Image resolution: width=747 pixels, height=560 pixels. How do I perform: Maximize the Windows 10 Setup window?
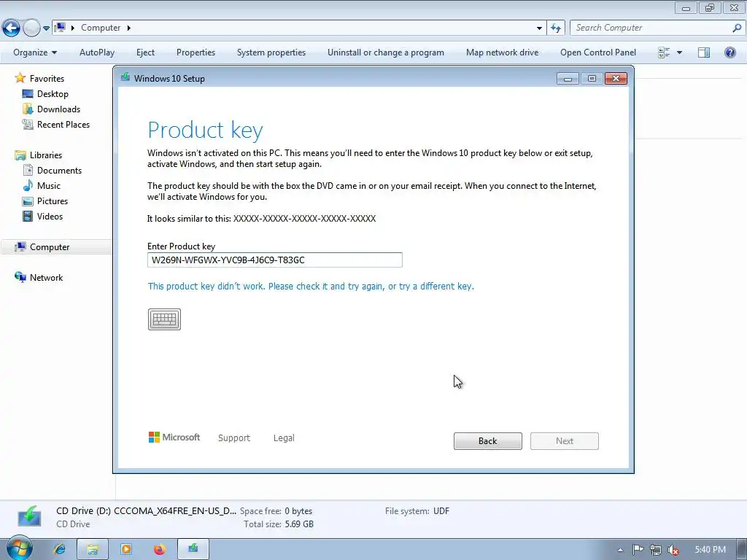coord(592,79)
